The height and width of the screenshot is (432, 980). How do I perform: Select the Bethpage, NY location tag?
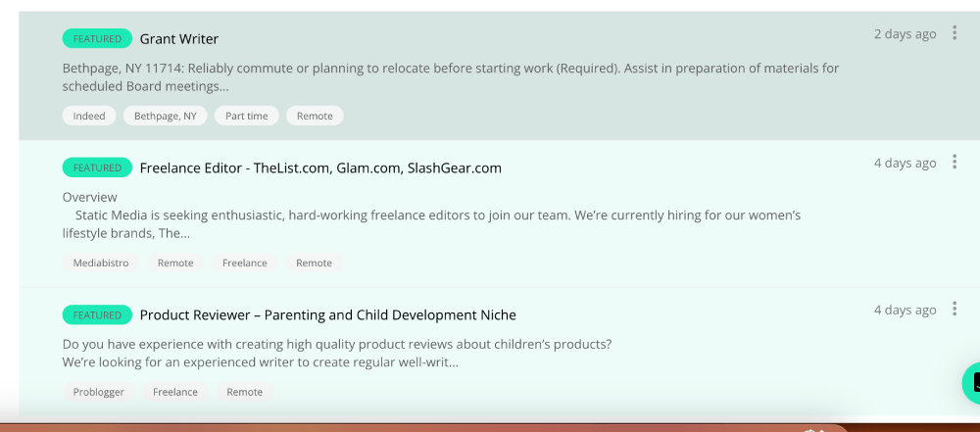pos(166,116)
